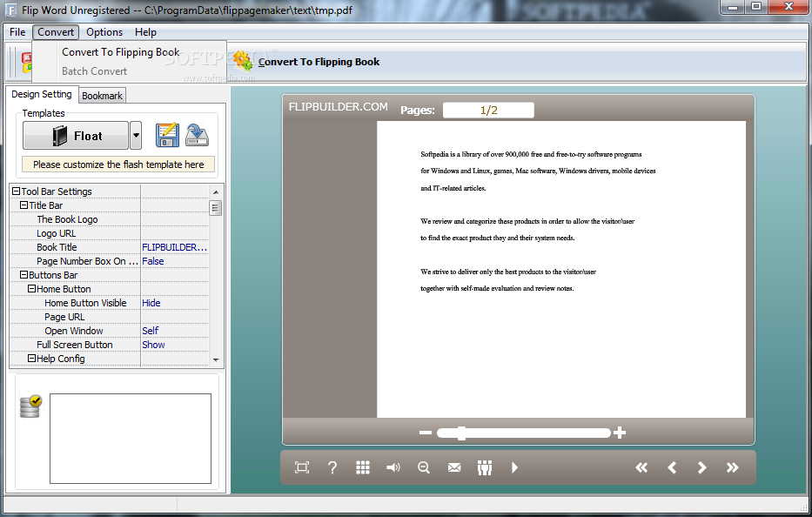Select the Open Window row
Viewport: 812px width, 517px height.
110,331
